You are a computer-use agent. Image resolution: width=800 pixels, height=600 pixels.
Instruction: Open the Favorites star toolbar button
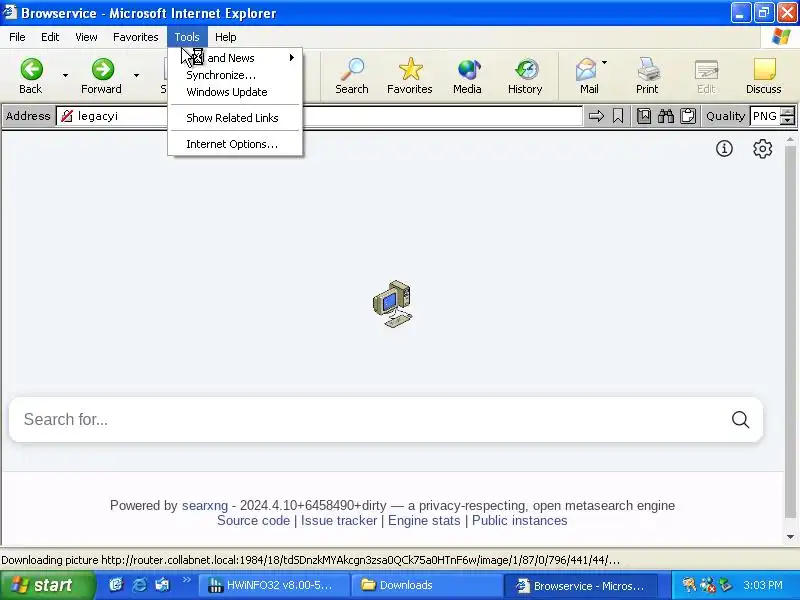pyautogui.click(x=410, y=76)
